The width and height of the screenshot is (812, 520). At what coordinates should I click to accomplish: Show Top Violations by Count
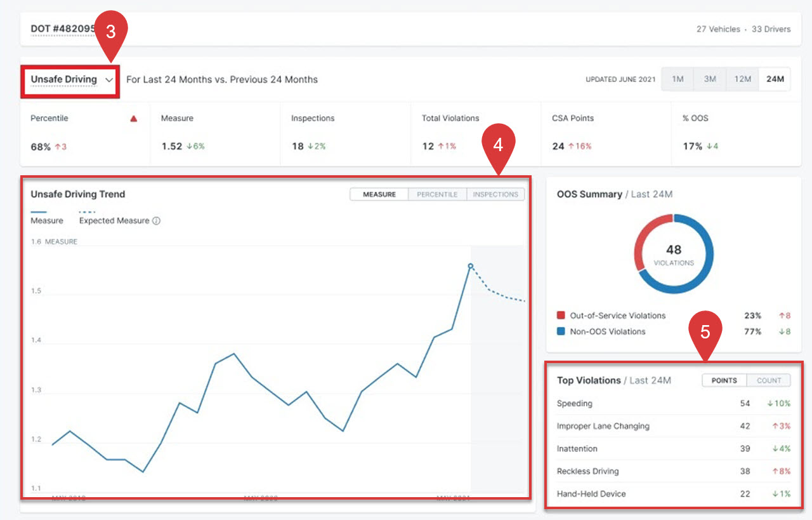769,380
